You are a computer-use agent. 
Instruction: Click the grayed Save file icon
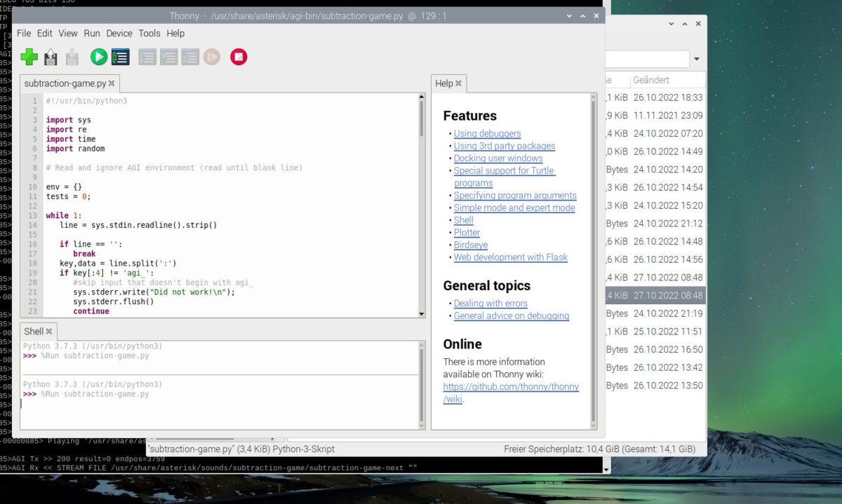point(72,57)
